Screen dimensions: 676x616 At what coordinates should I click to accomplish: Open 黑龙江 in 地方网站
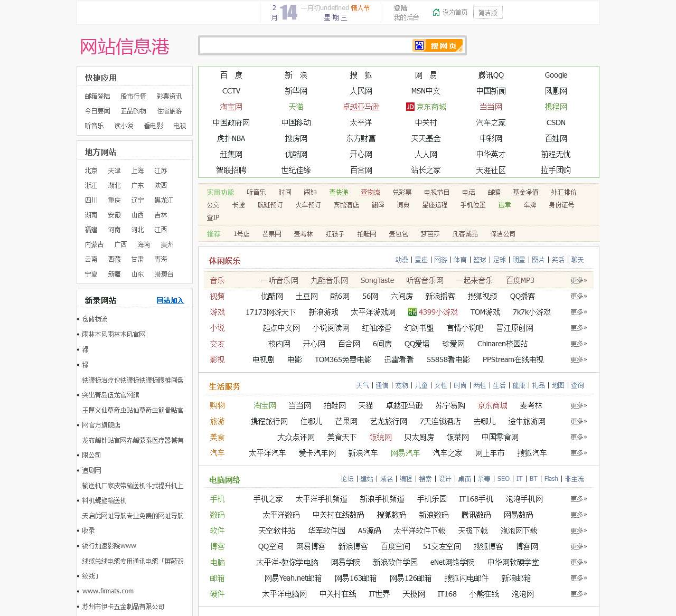tap(164, 200)
